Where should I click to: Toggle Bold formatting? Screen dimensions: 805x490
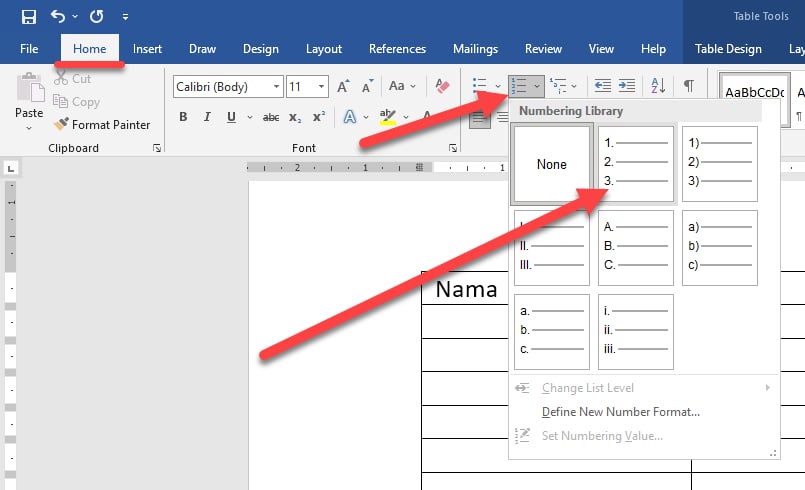(x=183, y=117)
